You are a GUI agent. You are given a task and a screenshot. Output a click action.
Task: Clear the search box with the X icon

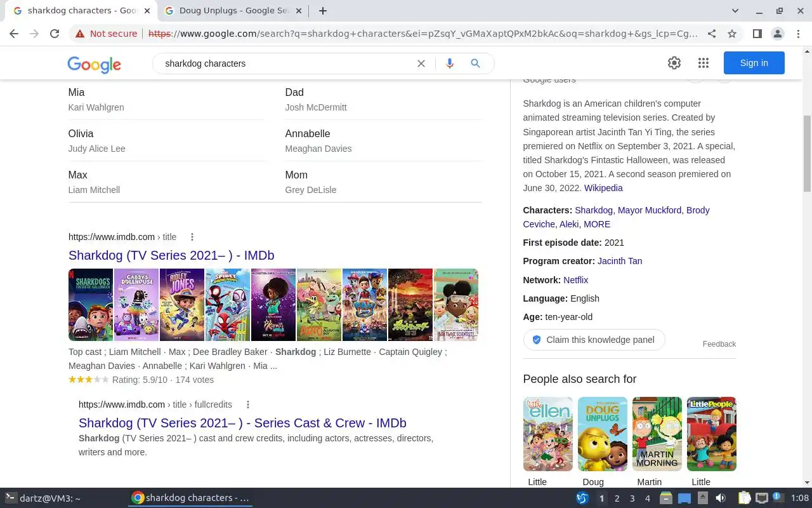click(421, 63)
